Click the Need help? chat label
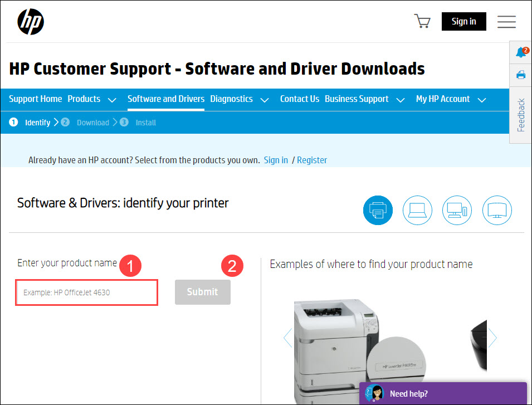The width and height of the screenshot is (532, 405). (x=408, y=393)
